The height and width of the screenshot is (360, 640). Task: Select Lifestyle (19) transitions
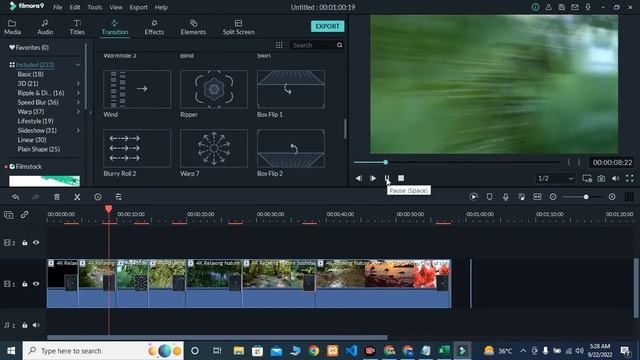tap(35, 121)
